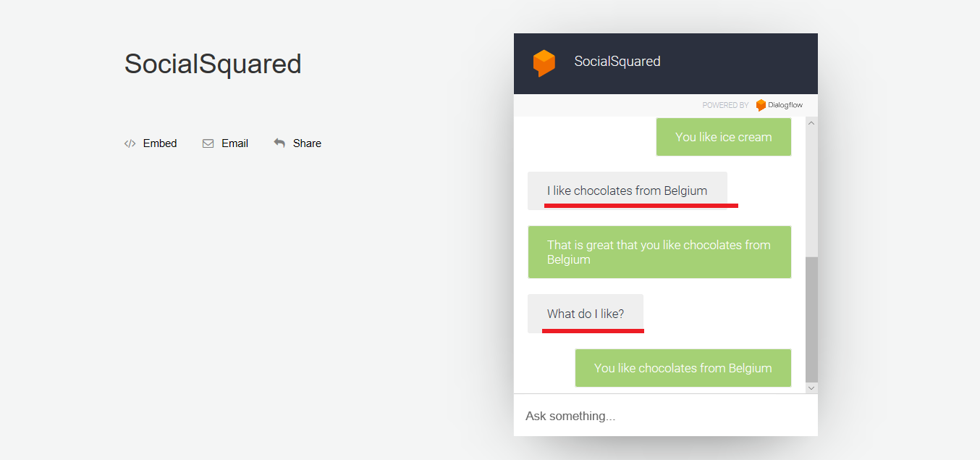Open the Email text link
The height and width of the screenshot is (460, 980).
point(235,143)
